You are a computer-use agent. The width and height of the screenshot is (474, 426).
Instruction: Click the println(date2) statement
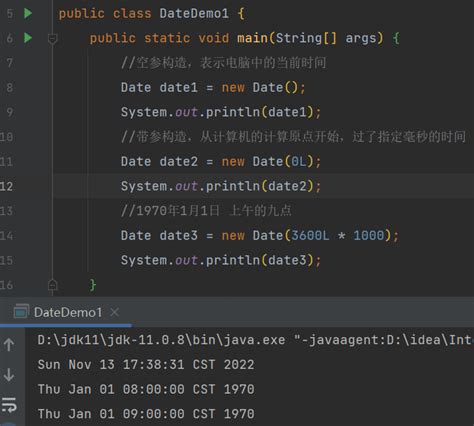click(x=221, y=186)
